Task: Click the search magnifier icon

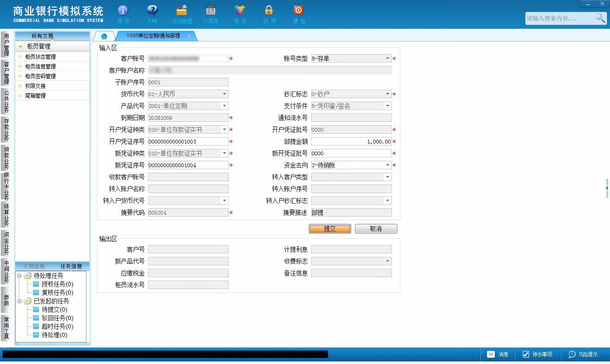Action: point(600,18)
